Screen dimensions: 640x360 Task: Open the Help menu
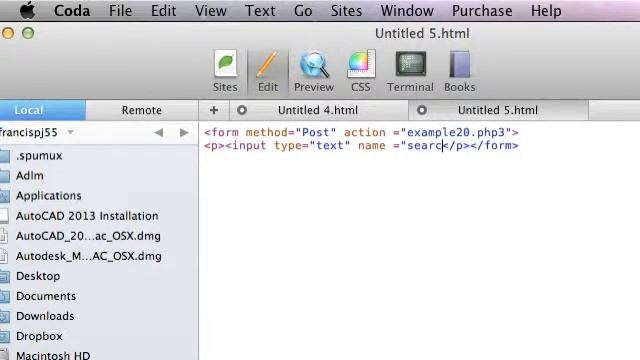(x=546, y=11)
